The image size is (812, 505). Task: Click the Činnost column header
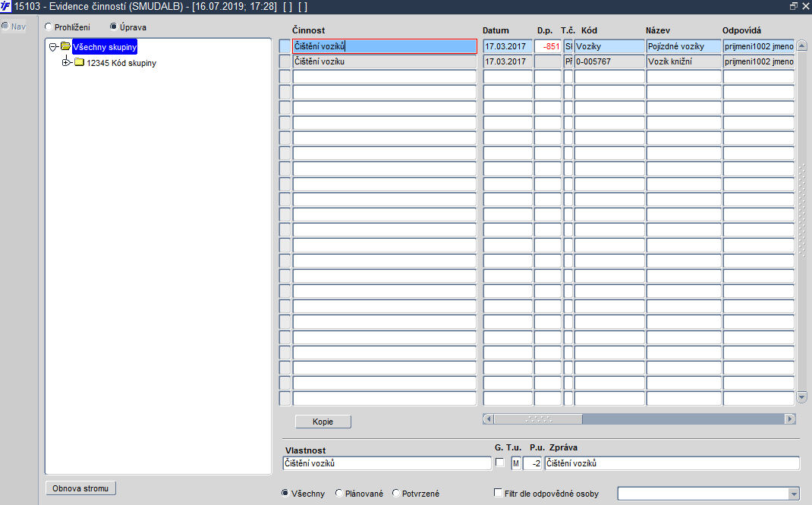pos(309,30)
